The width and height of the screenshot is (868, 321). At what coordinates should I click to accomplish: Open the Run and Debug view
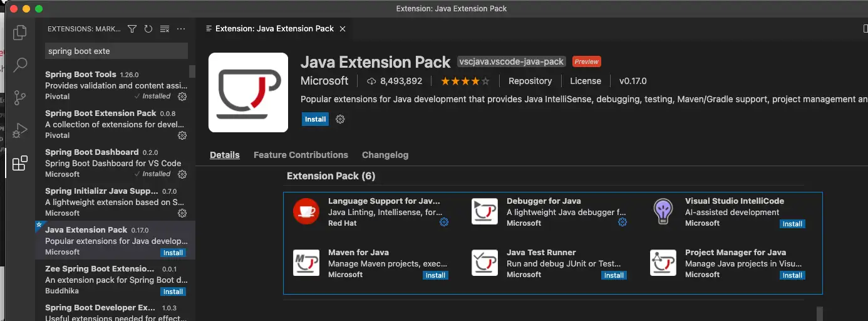[20, 130]
